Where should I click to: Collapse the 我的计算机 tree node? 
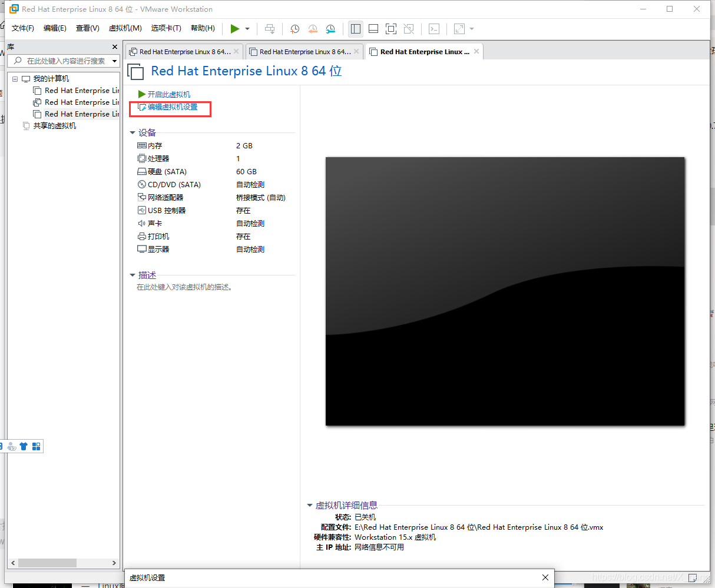(x=15, y=79)
